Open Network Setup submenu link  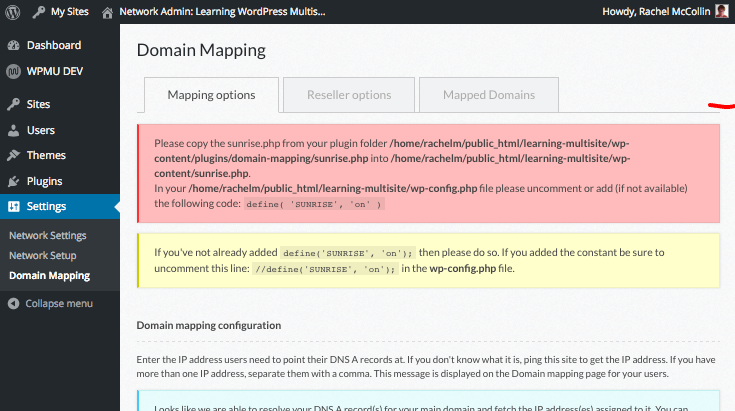[43, 255]
